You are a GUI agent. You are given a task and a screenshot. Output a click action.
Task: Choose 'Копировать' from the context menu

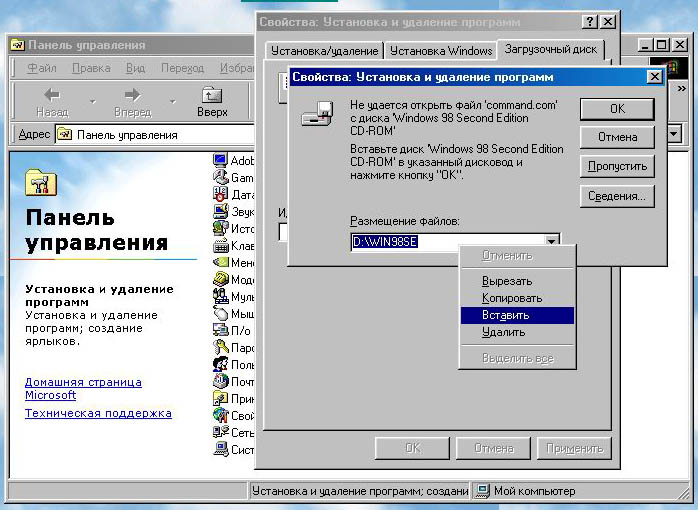click(517, 298)
